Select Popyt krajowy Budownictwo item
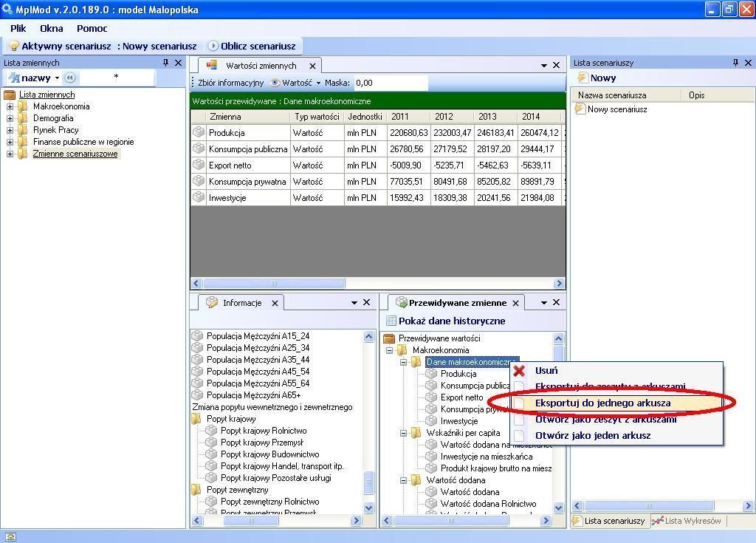 tap(270, 454)
